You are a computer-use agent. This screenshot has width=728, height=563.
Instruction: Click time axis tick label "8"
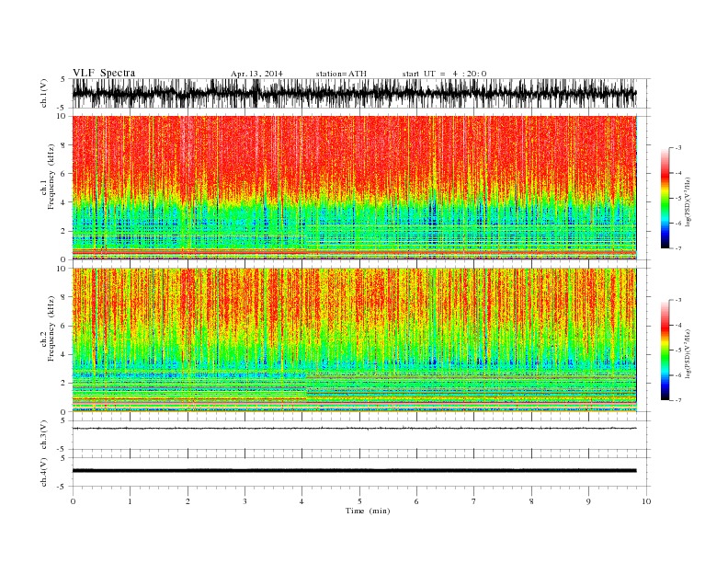[531, 501]
